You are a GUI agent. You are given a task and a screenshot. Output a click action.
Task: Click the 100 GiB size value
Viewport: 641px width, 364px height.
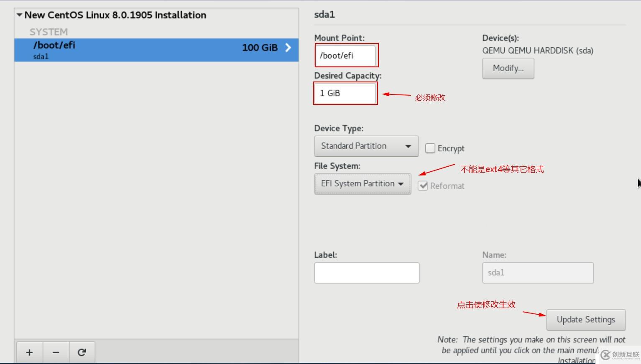[260, 48]
